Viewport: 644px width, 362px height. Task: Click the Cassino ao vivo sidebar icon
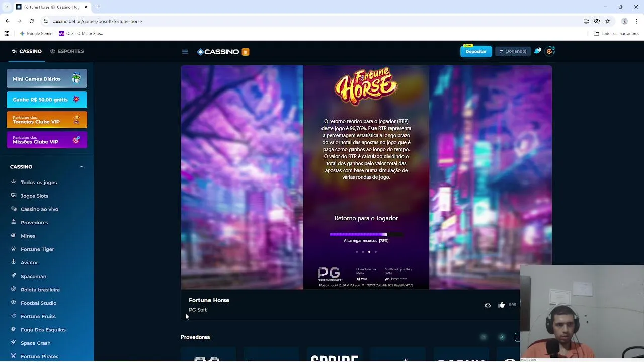[x=14, y=209]
